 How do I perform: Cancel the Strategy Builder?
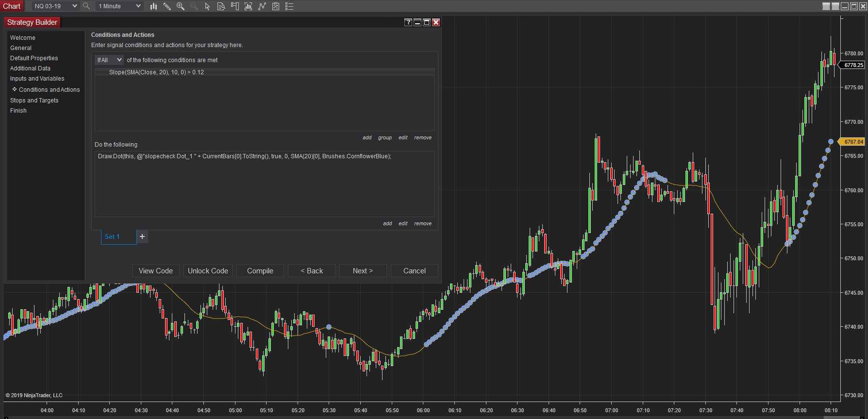point(415,271)
